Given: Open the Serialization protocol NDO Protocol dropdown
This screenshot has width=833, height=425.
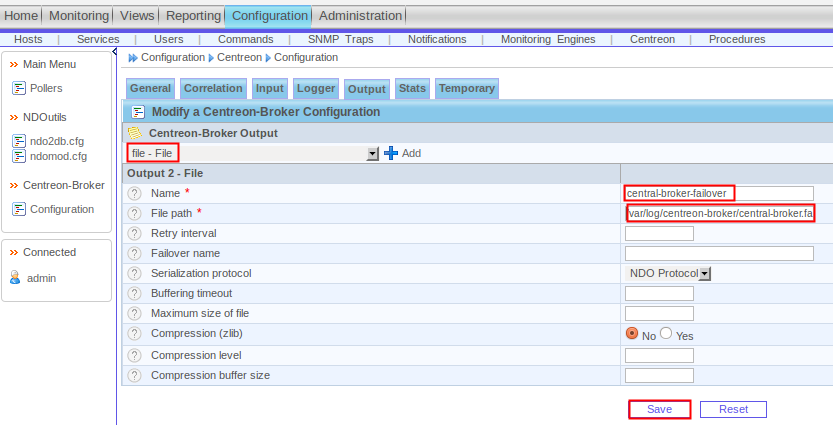Looking at the screenshot, I should point(669,274).
